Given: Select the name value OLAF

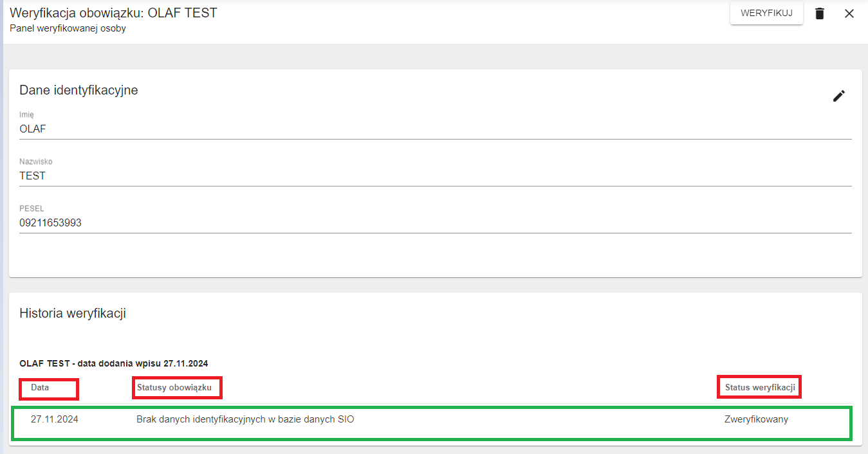Looking at the screenshot, I should 32,129.
